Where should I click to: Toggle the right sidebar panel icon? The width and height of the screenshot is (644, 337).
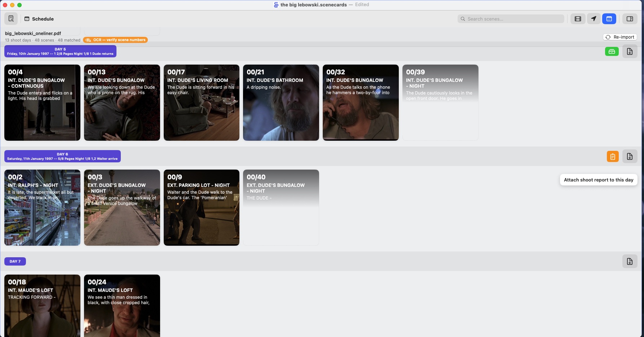pos(630,19)
